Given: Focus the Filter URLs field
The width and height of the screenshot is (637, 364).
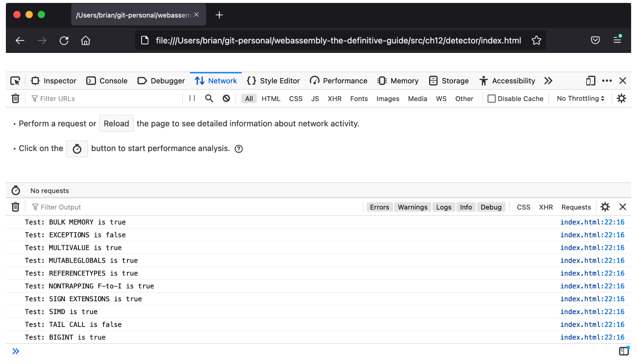Looking at the screenshot, I should [x=107, y=99].
